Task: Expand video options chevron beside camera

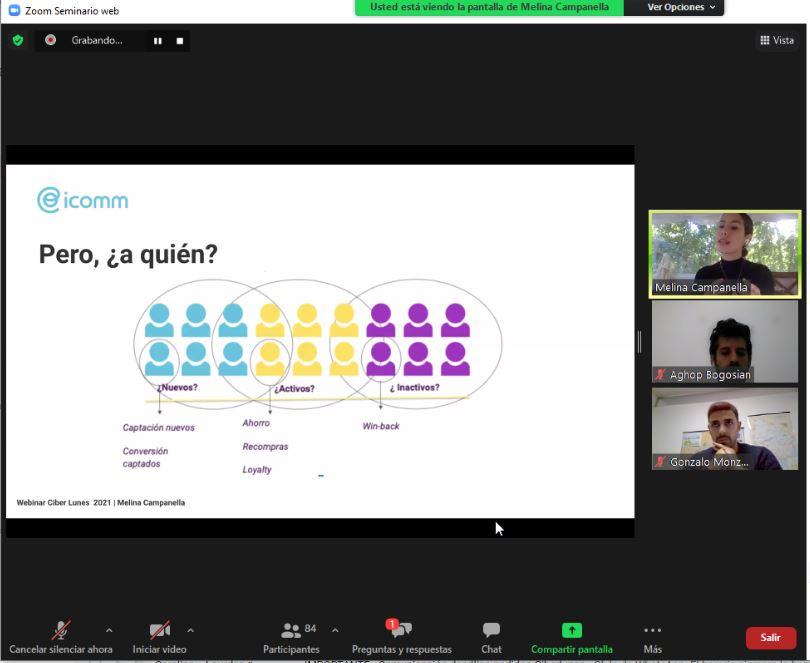Action: [190, 630]
